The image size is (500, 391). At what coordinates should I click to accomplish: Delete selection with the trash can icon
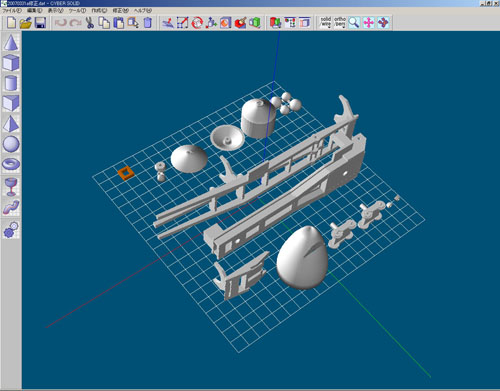pos(148,23)
